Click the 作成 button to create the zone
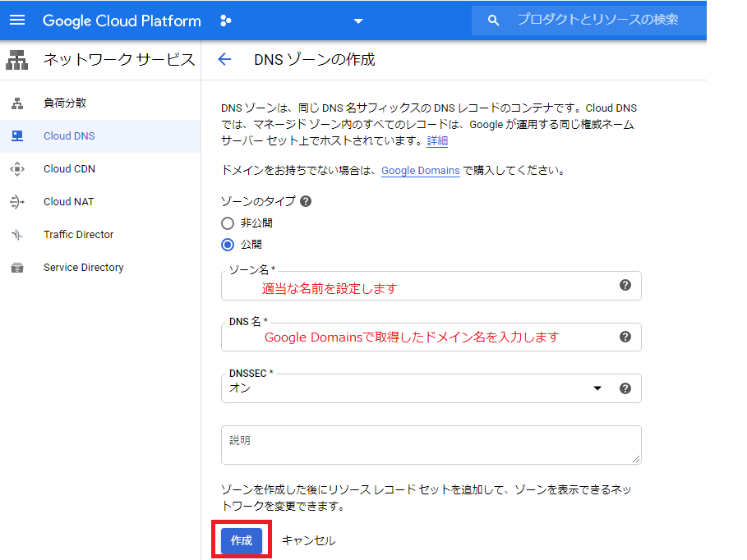Screen dimensions: 747x560 pos(241,540)
